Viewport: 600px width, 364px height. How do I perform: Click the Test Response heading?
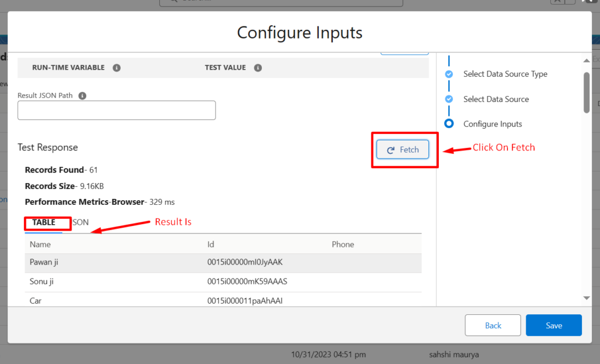pyautogui.click(x=48, y=147)
